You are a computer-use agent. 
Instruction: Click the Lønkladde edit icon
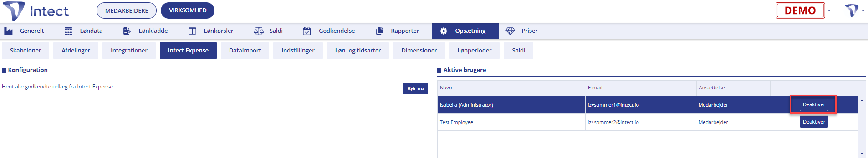[x=127, y=31]
